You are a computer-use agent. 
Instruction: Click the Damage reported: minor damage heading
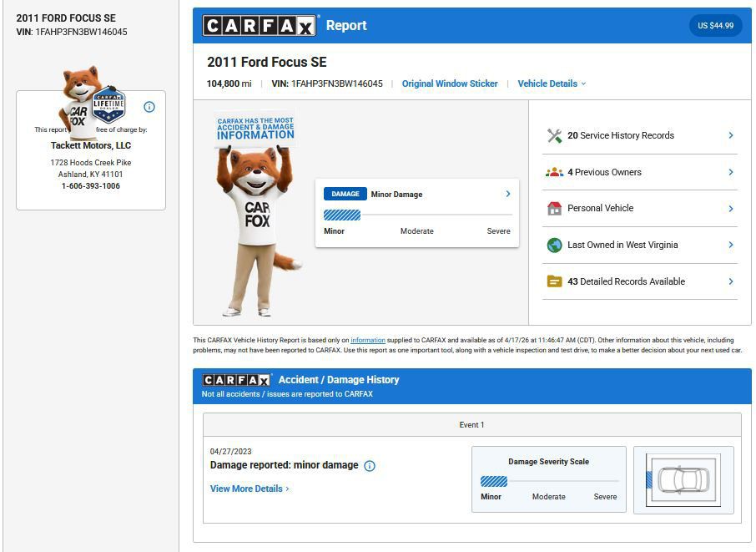click(284, 465)
